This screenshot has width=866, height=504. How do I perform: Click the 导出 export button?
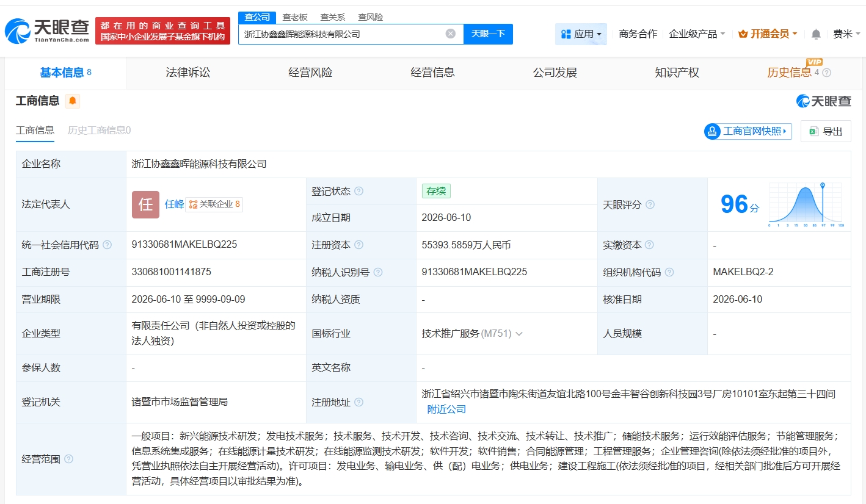click(826, 131)
